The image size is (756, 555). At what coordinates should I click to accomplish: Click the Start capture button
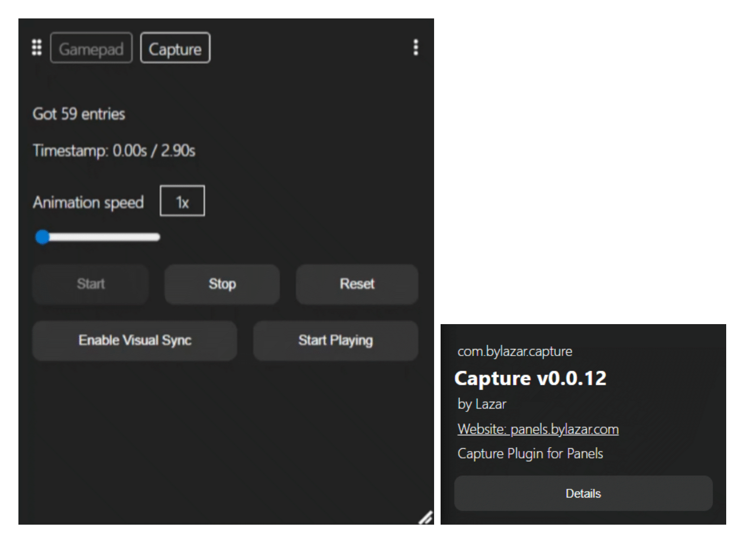tap(91, 284)
